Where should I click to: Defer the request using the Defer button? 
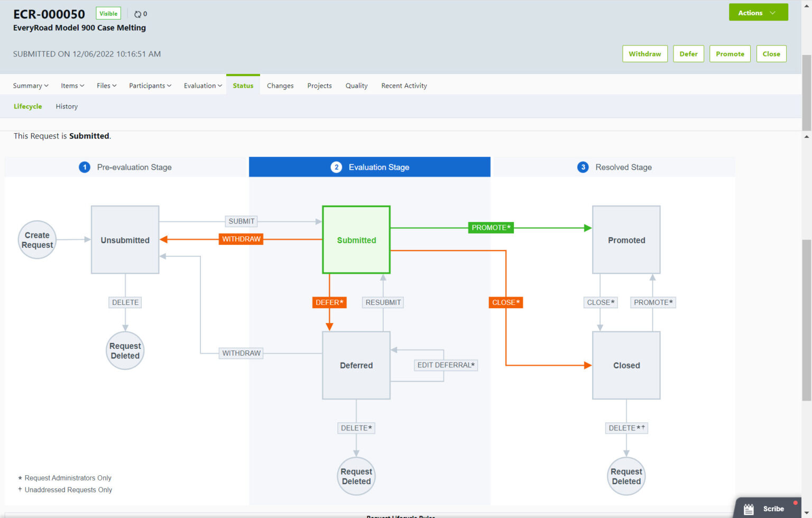pyautogui.click(x=688, y=53)
